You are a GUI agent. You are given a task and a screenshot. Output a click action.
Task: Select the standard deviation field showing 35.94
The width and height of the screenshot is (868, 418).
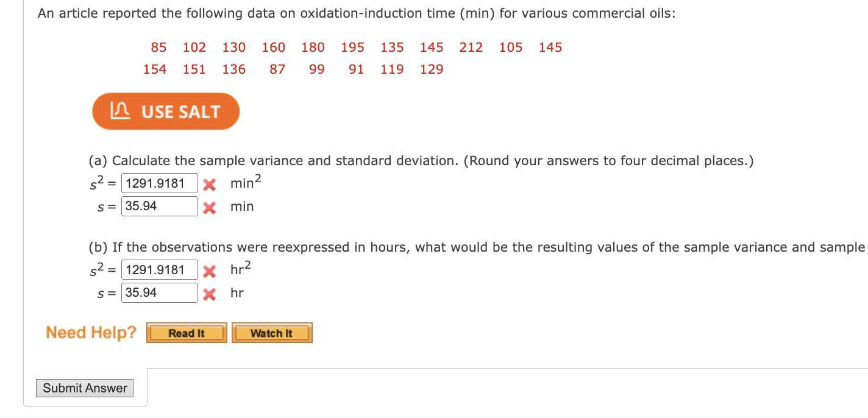pyautogui.click(x=159, y=207)
